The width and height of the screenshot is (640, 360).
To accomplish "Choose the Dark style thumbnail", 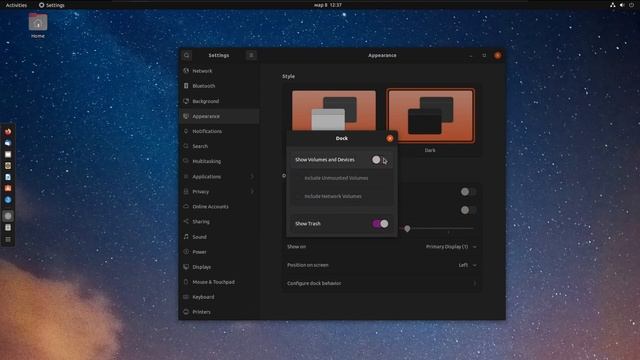I will point(431,116).
